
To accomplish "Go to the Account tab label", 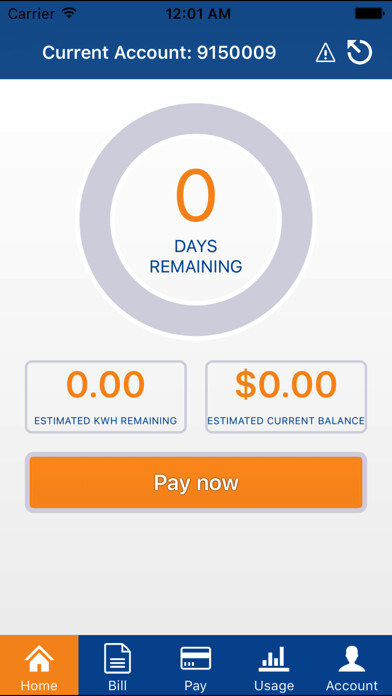I will click(x=352, y=686).
